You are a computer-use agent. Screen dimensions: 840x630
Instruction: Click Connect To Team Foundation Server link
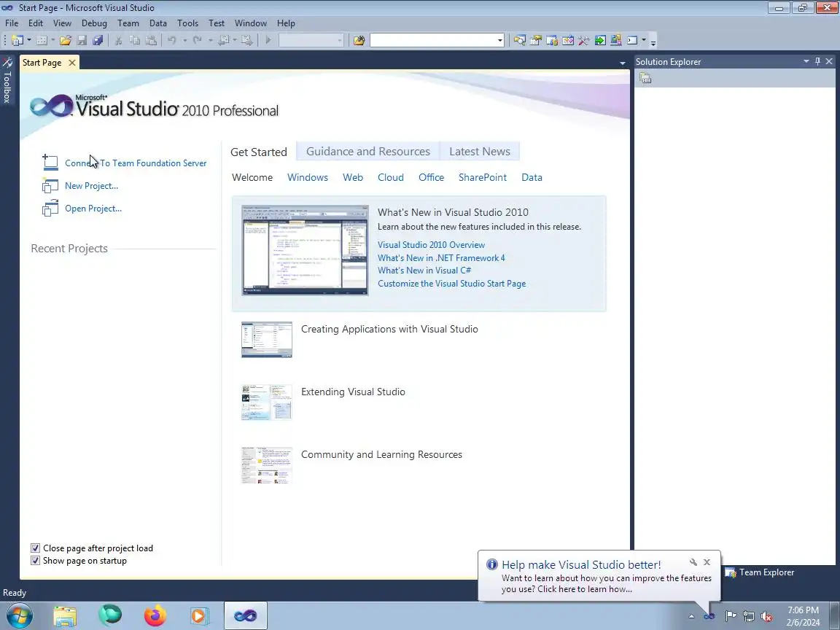[x=136, y=163]
